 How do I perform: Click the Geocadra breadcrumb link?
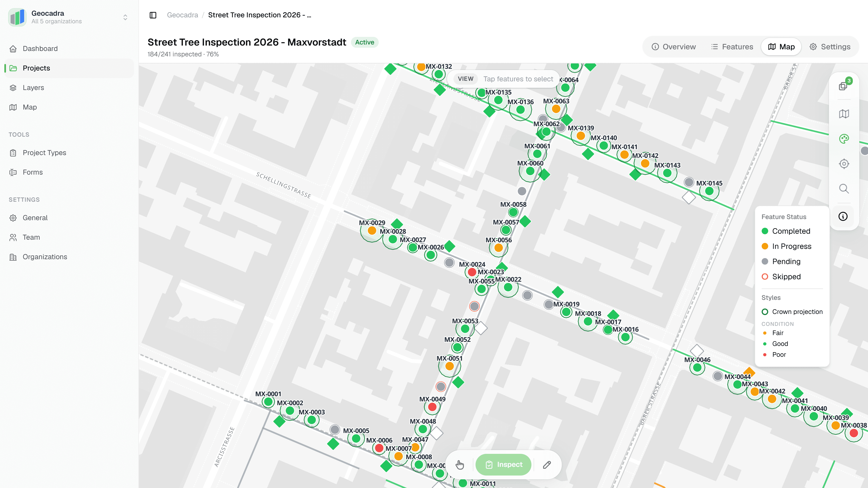tap(182, 15)
